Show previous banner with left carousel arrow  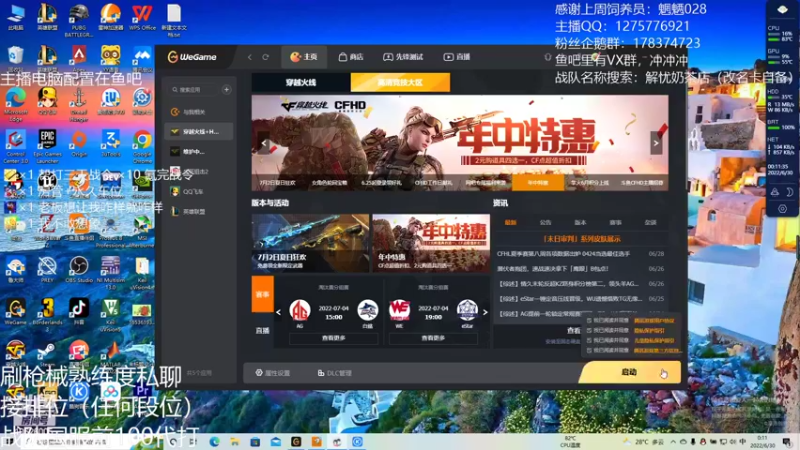coord(264,143)
